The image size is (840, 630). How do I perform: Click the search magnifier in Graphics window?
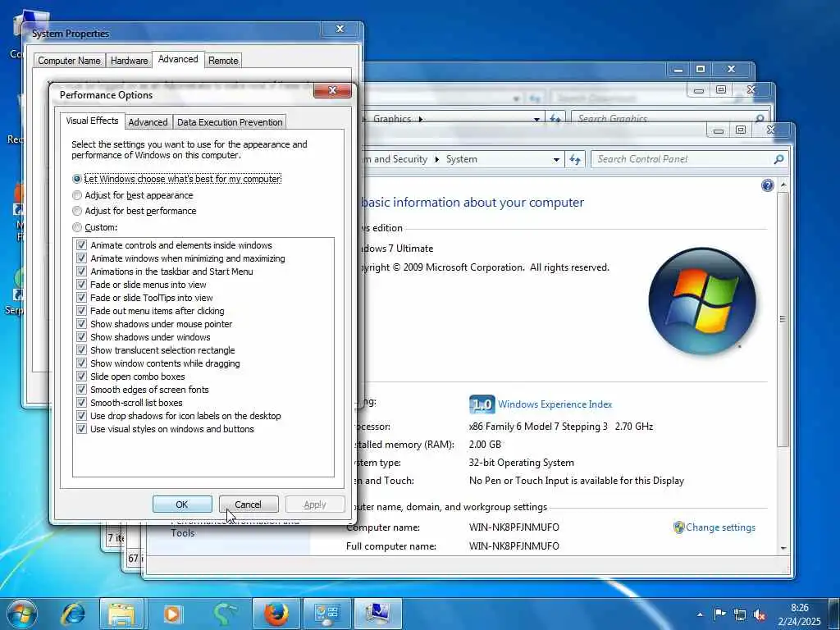[x=759, y=118]
